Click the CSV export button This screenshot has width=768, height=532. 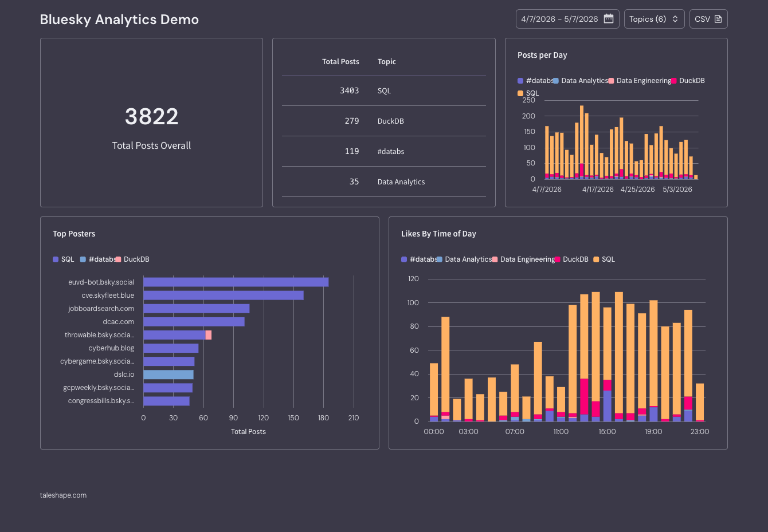708,19
